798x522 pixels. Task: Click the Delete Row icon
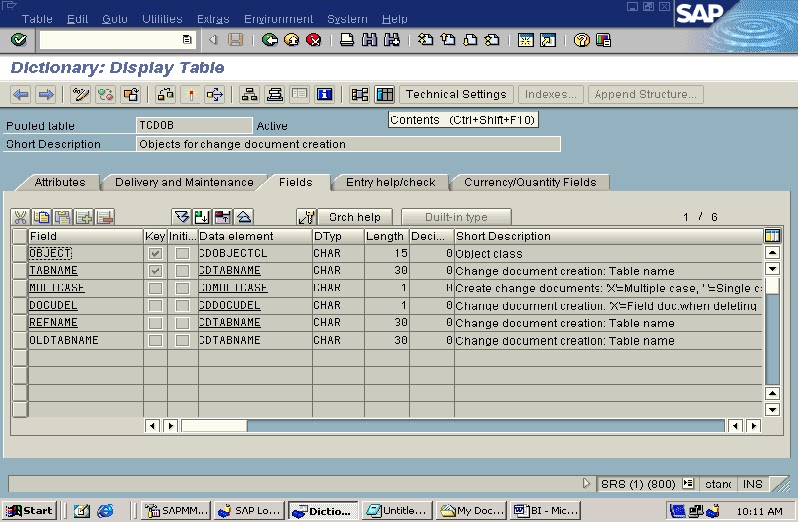[105, 217]
